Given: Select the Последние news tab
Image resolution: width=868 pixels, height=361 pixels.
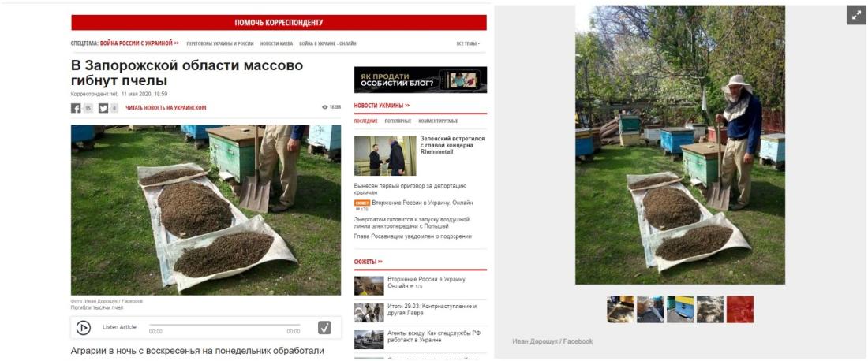Looking at the screenshot, I should click(x=366, y=121).
